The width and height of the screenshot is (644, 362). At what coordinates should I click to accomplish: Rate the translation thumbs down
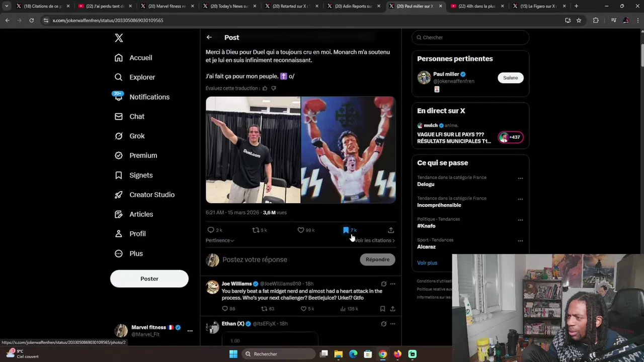(274, 88)
